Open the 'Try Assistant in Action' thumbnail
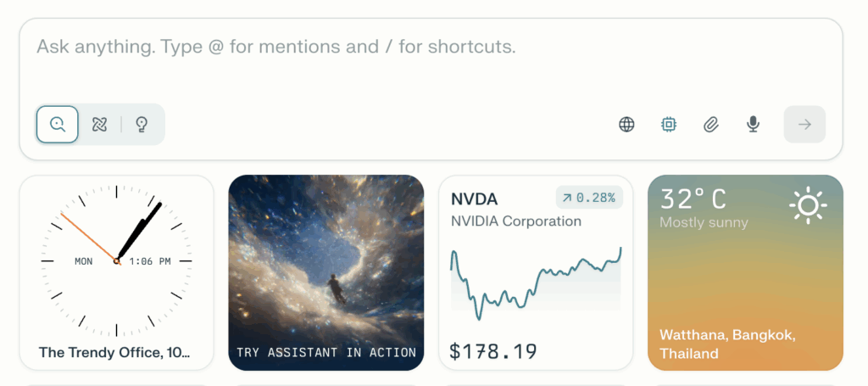This screenshot has width=868, height=386. [x=325, y=272]
